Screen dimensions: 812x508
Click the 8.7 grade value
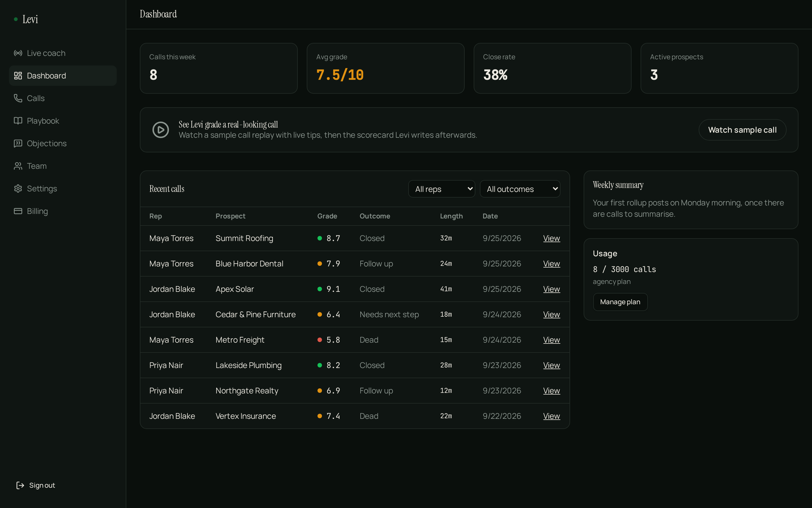[x=333, y=238]
